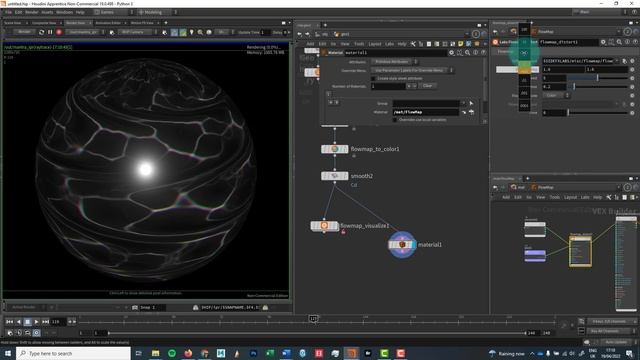The height and width of the screenshot is (360, 640).
Task: Open the Edit menu in main menu bar
Action: click(18, 12)
